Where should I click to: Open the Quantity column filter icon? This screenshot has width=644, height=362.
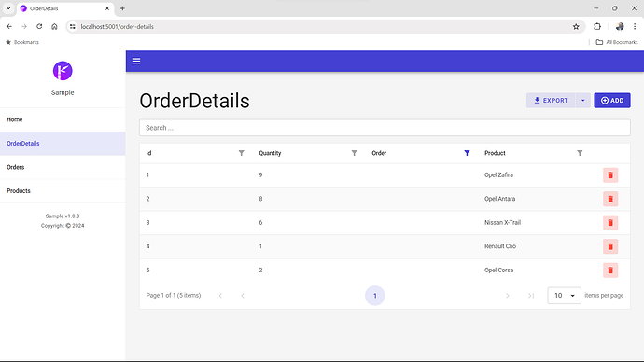point(354,153)
